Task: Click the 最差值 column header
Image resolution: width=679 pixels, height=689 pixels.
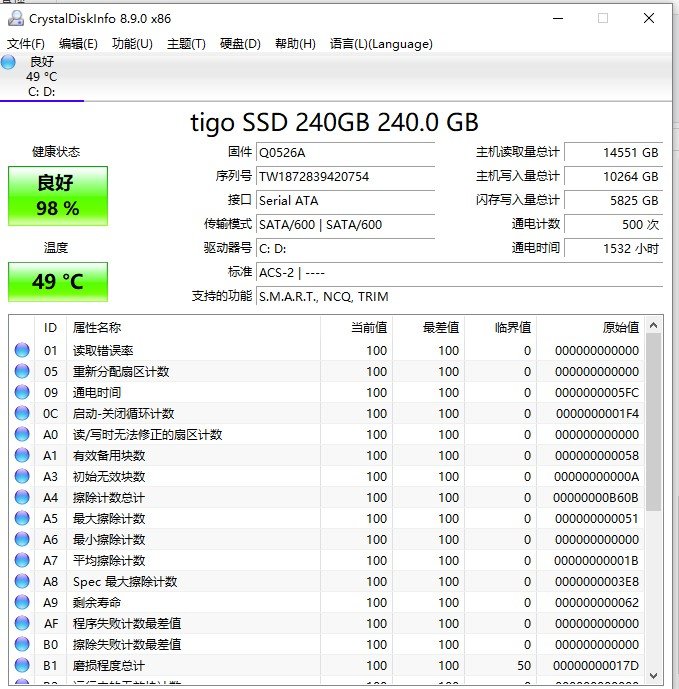Action: pyautogui.click(x=428, y=327)
